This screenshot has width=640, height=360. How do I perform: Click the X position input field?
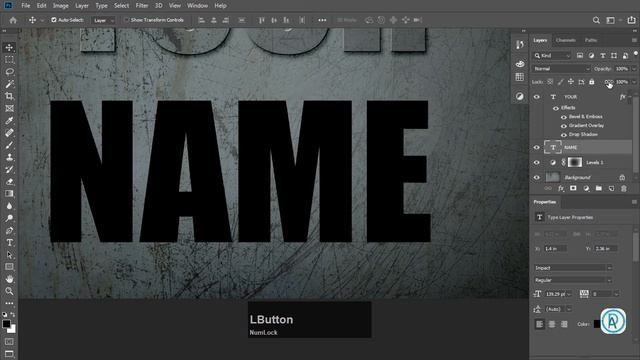pos(555,249)
